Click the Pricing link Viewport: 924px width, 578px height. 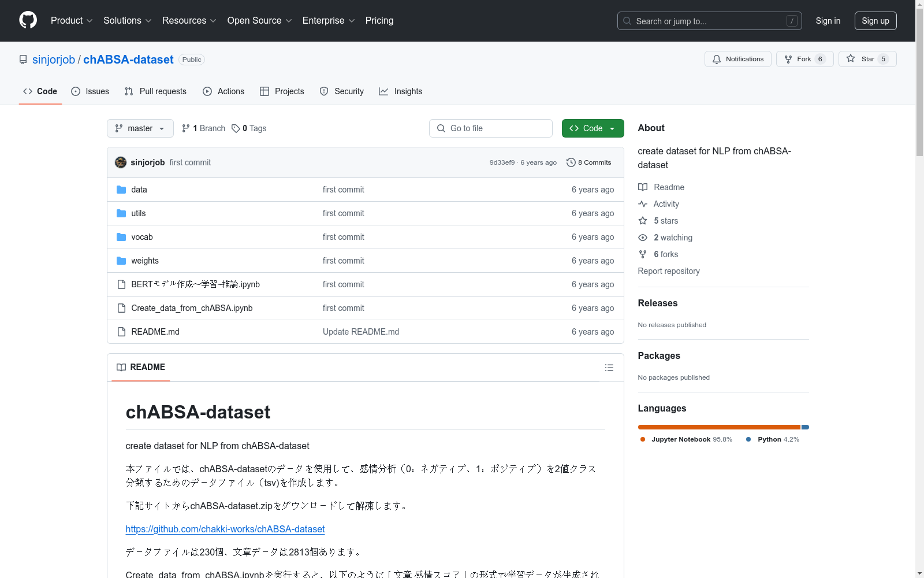pyautogui.click(x=379, y=20)
